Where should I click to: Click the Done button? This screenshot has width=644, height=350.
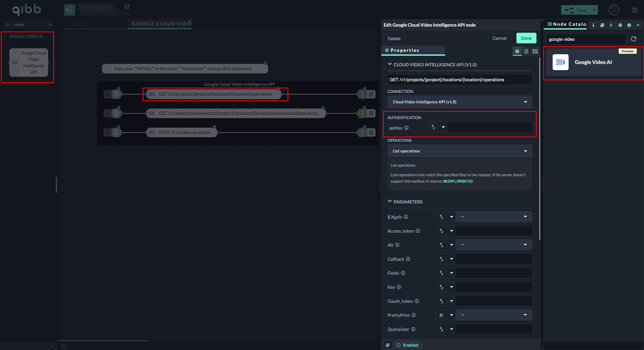526,38
